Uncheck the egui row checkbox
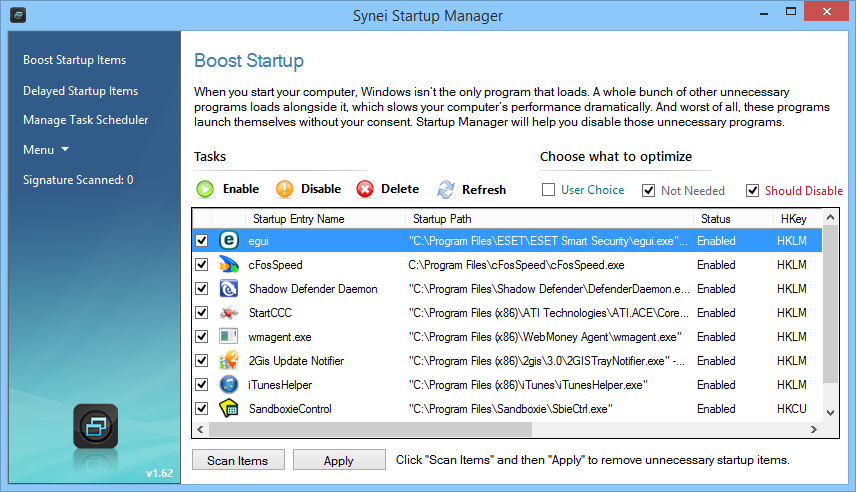Viewport: 856px width, 492px height. 201,240
